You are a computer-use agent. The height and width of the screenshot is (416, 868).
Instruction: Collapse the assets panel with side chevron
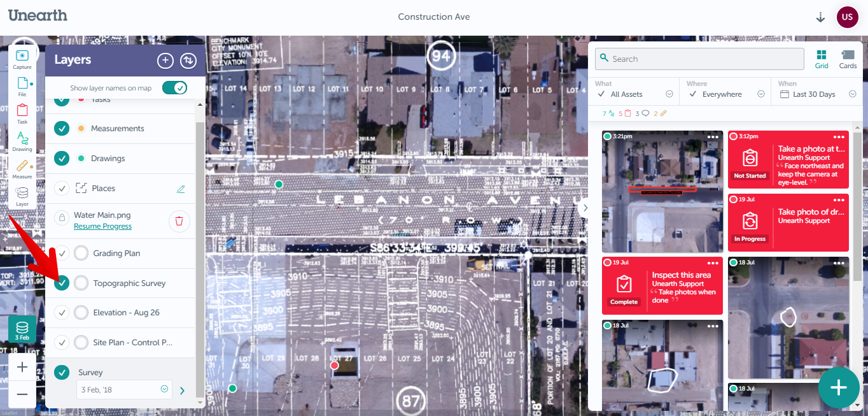(585, 208)
